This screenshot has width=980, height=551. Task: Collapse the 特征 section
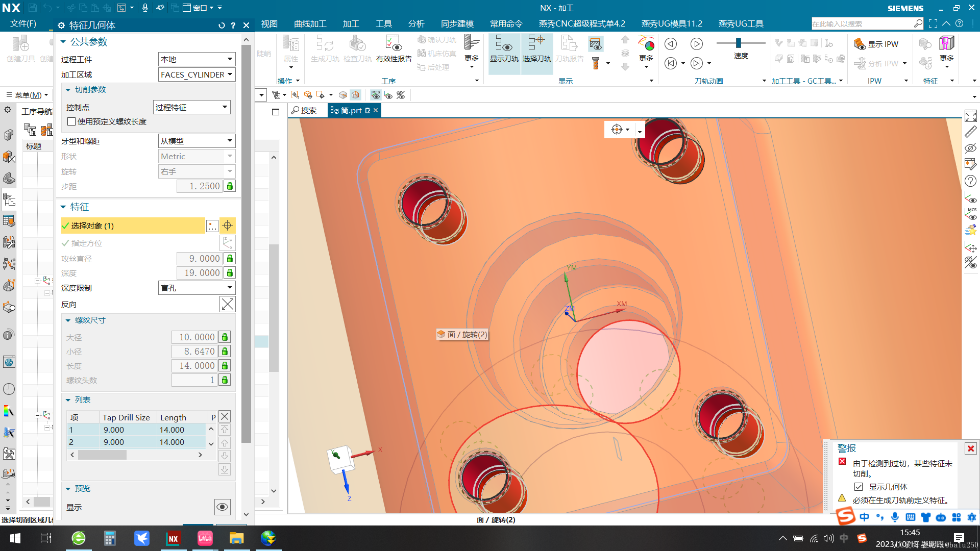tap(63, 207)
